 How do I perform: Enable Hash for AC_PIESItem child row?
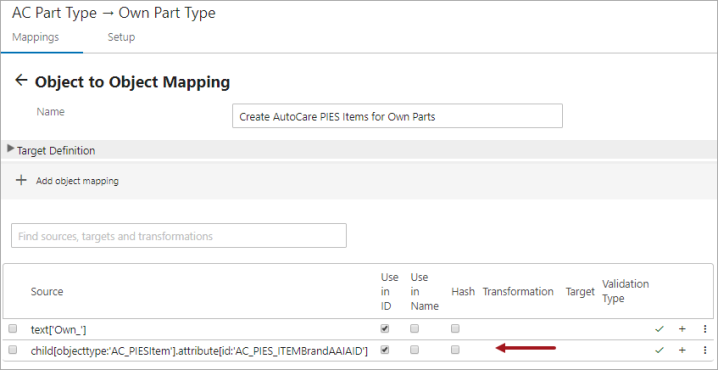[x=455, y=349]
